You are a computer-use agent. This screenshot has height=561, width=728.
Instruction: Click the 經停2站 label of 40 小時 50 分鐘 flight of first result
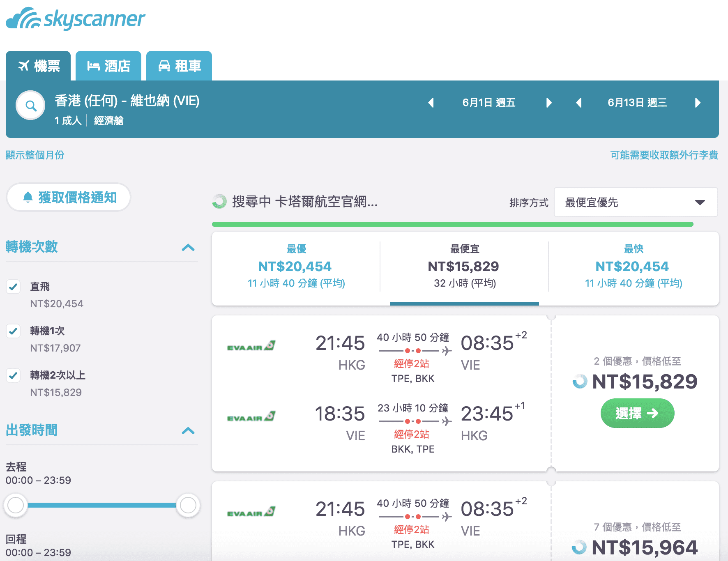(412, 363)
